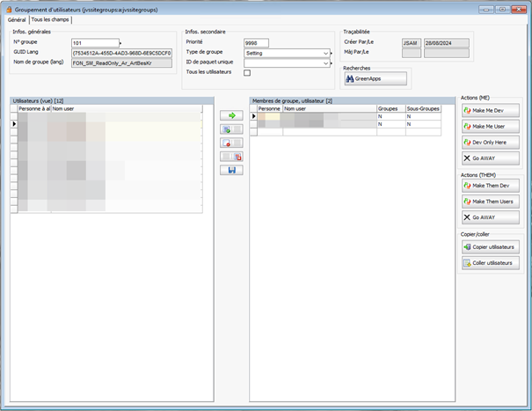
Task: Click Copier utilisateurs button
Action: tap(490, 246)
